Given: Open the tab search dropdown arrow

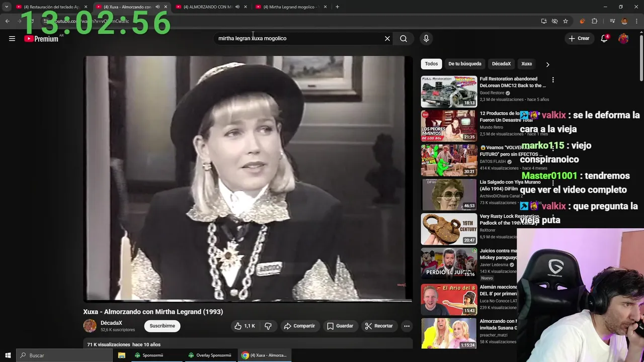Looking at the screenshot, I should click(x=7, y=7).
